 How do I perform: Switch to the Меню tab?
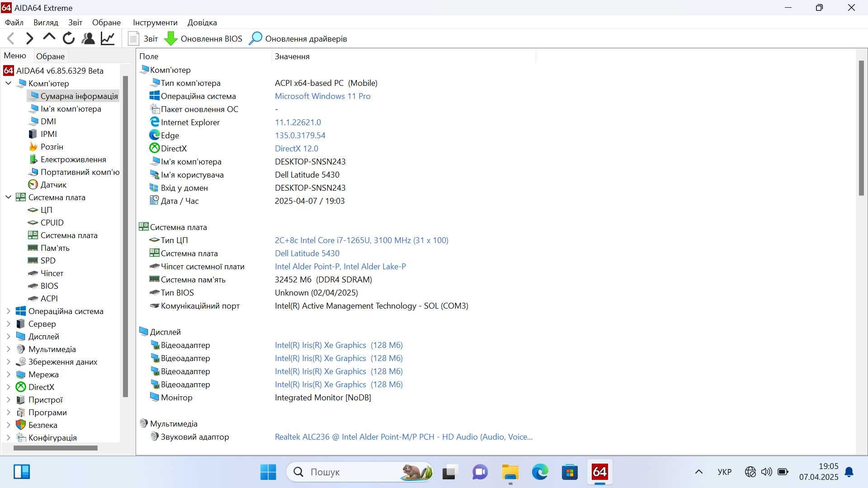pyautogui.click(x=15, y=56)
